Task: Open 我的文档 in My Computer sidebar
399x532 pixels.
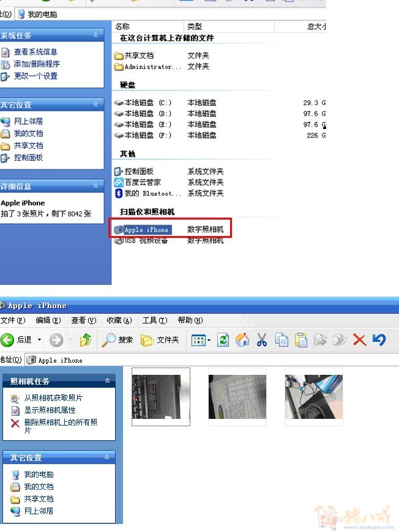Action: pyautogui.click(x=28, y=133)
